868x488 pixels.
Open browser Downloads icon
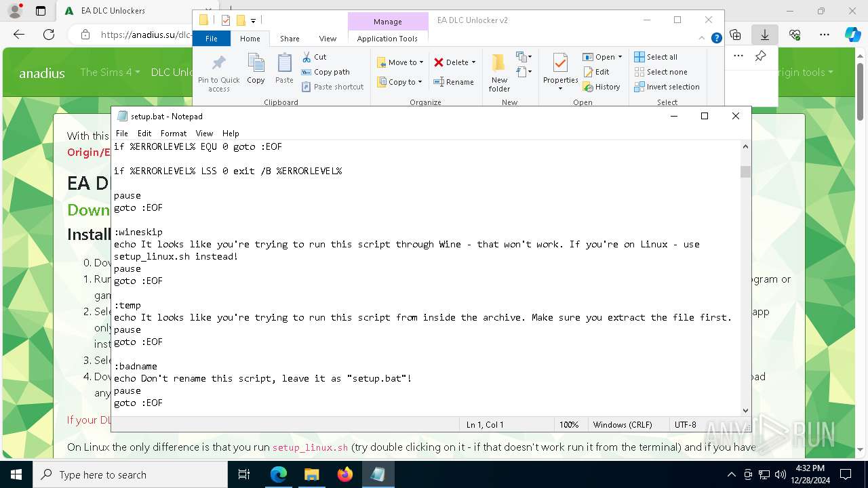click(x=765, y=35)
